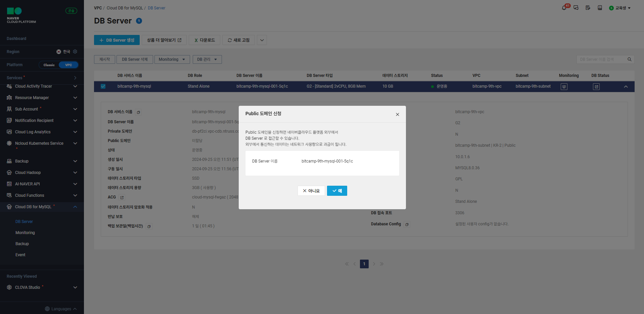
Task: Open the Monitoring dropdown button
Action: 172,59
